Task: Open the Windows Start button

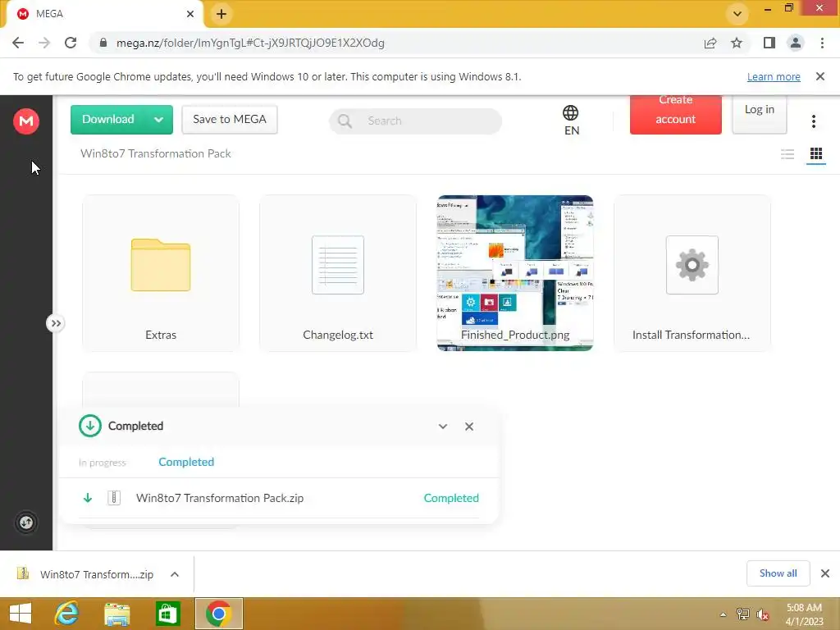Action: (x=21, y=614)
